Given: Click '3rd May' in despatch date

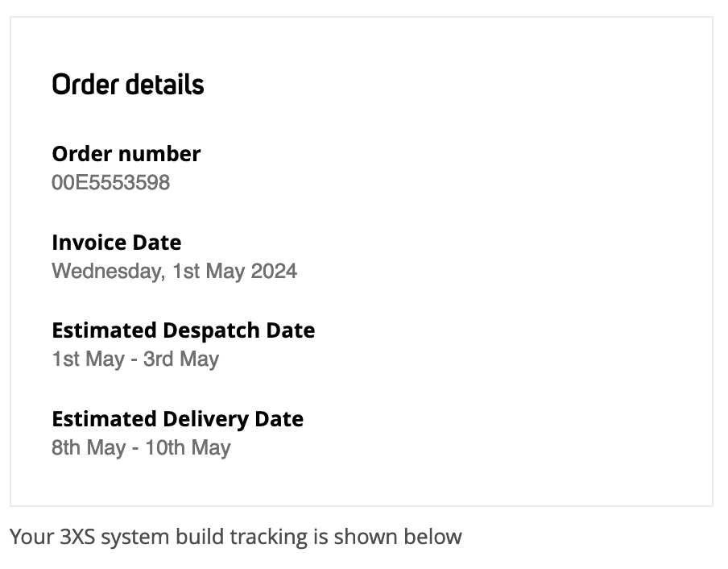Looking at the screenshot, I should [x=181, y=359].
